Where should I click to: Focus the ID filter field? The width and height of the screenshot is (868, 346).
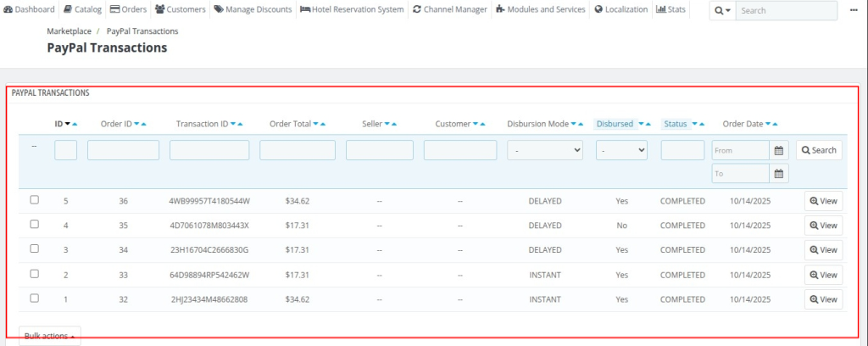pyautogui.click(x=66, y=150)
